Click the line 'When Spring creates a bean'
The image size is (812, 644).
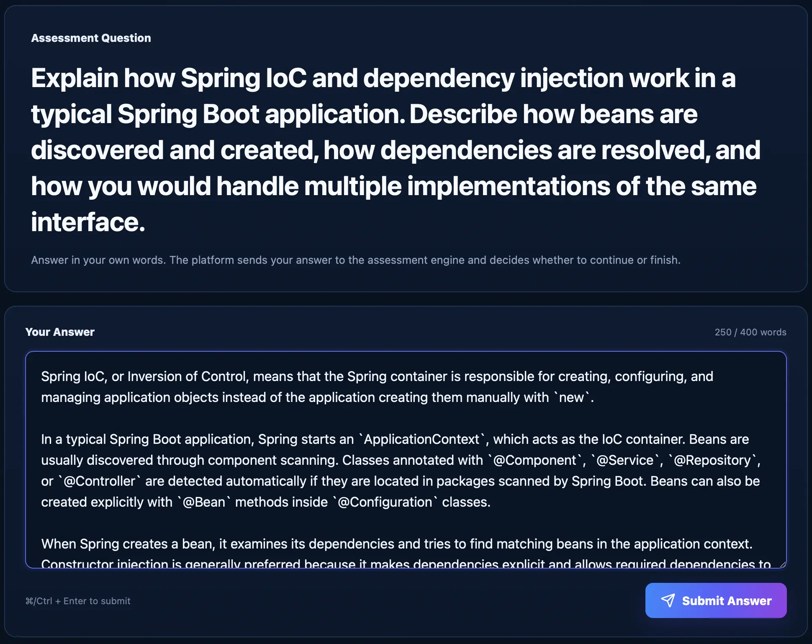click(397, 544)
